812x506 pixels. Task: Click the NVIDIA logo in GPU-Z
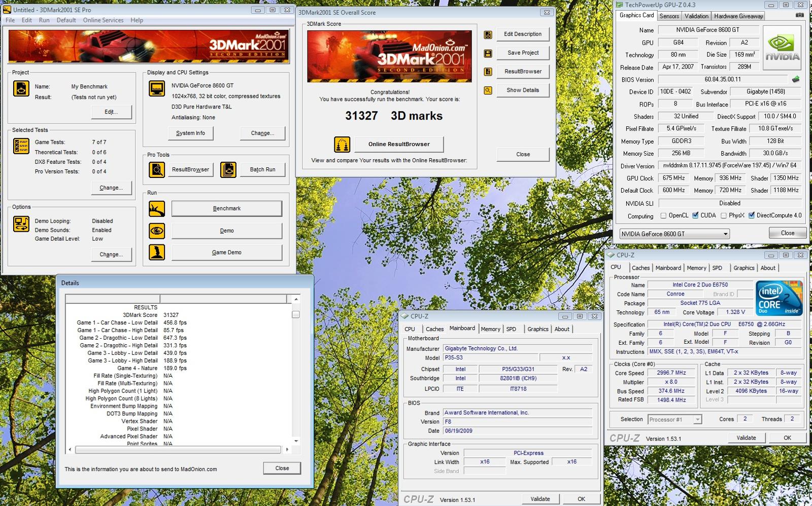click(x=783, y=49)
